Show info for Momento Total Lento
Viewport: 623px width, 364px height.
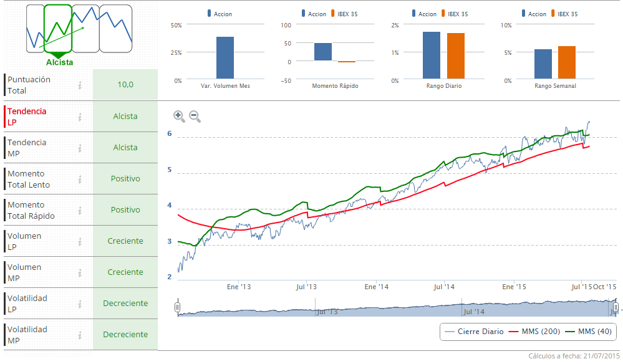[x=80, y=179]
